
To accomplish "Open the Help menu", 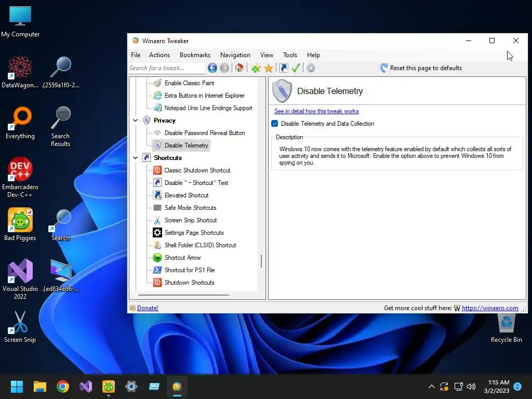I will point(313,55).
